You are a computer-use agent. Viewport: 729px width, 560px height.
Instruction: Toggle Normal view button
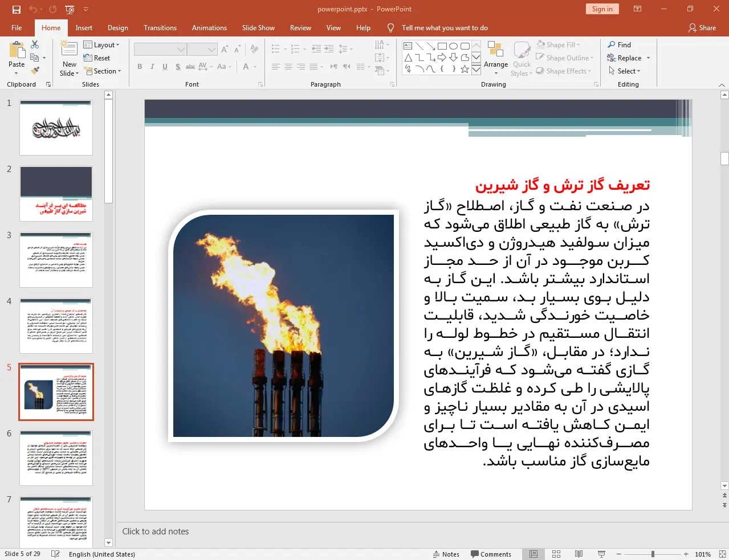[533, 554]
